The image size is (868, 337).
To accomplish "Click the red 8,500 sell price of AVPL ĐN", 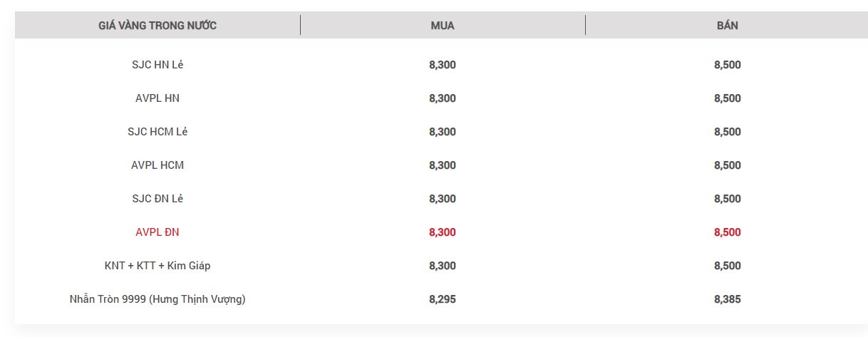I will click(x=728, y=232).
